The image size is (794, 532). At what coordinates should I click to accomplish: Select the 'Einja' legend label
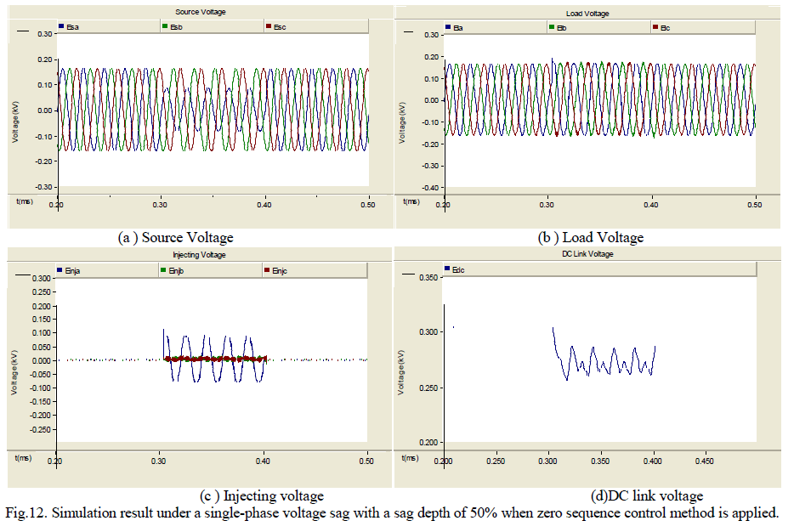coord(72,271)
